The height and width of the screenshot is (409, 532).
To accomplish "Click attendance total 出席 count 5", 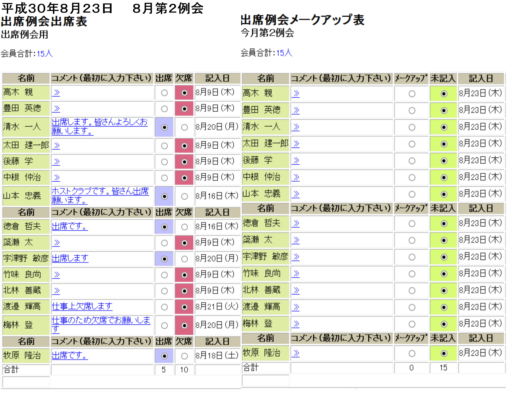I will tap(164, 370).
